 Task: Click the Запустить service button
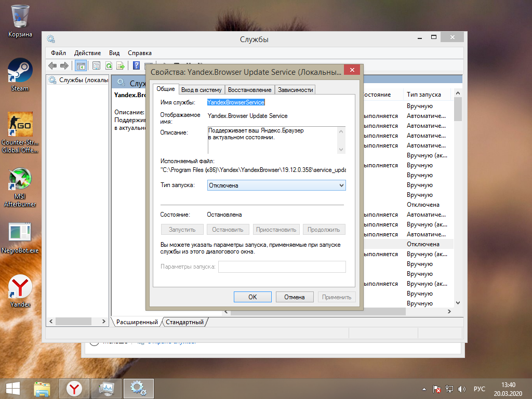pyautogui.click(x=182, y=230)
